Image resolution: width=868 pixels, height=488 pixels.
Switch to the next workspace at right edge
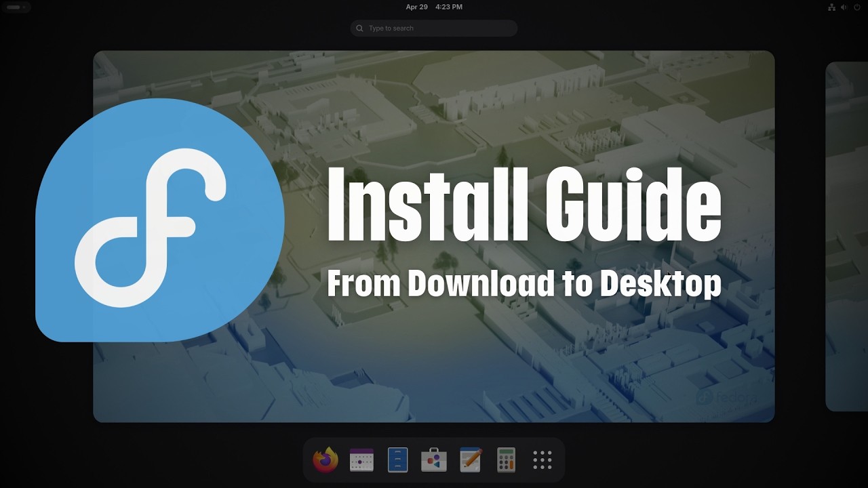(846, 236)
